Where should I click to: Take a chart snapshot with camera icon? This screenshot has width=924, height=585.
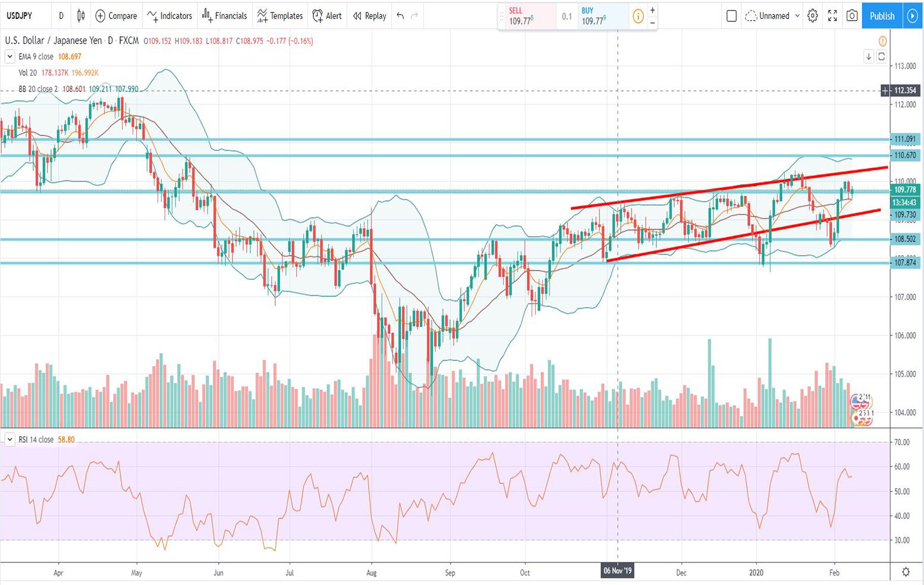[x=852, y=16]
